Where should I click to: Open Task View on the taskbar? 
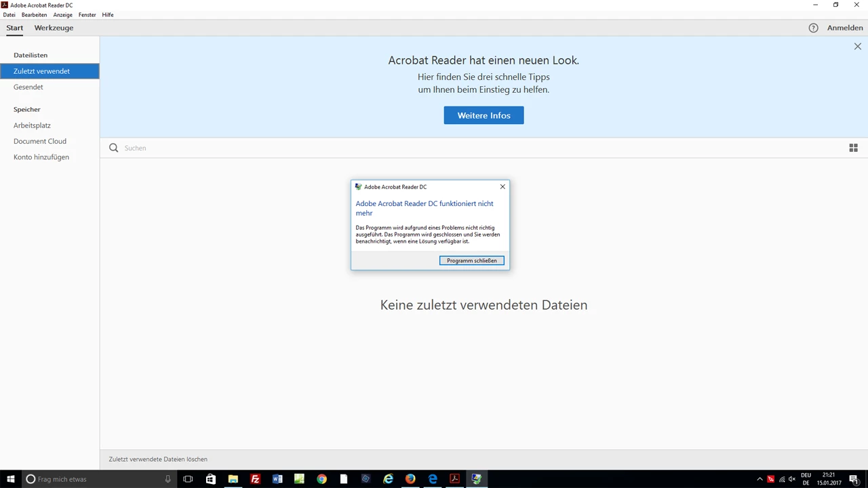tap(188, 479)
